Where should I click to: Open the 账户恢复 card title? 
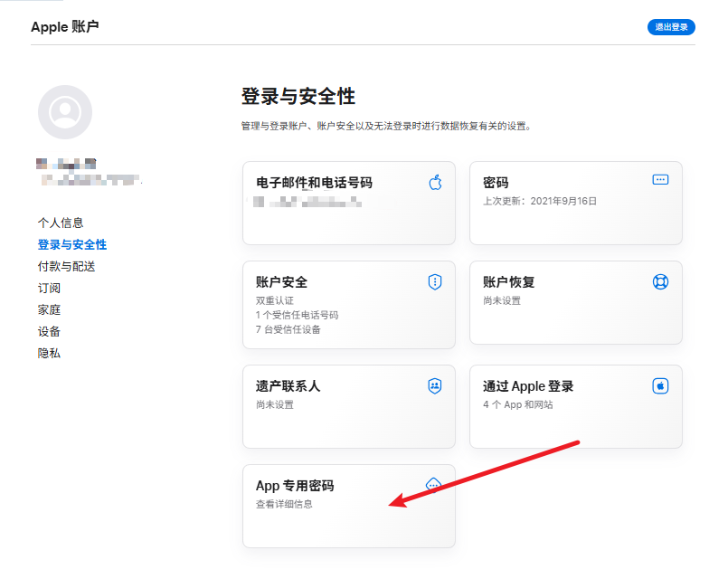pos(508,282)
